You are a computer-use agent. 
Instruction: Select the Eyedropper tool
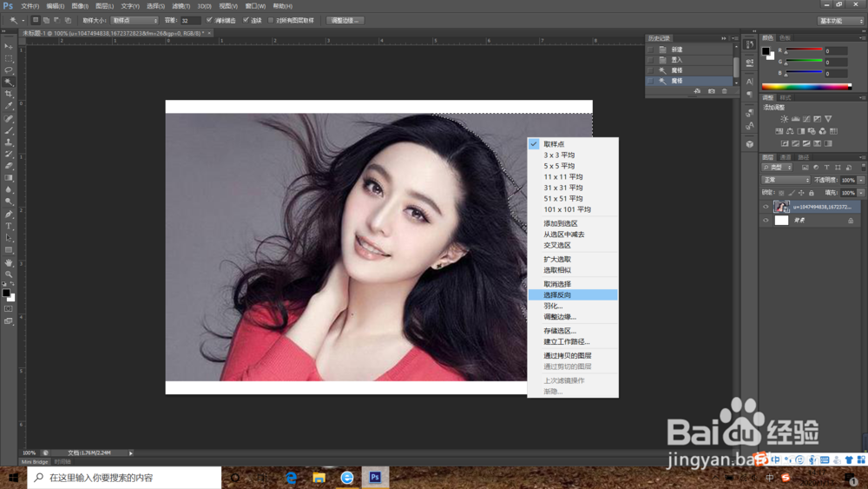click(9, 106)
